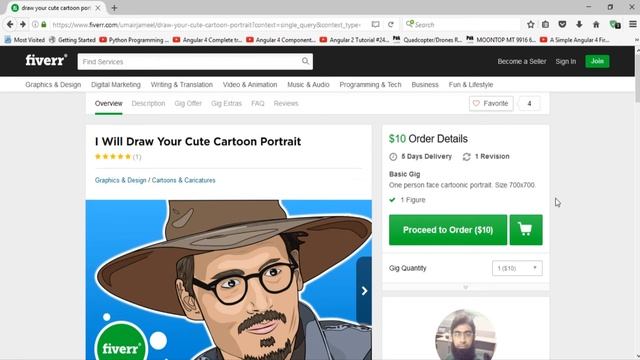The height and width of the screenshot is (360, 640).
Task: Open Music & Audio category menu
Action: tap(308, 84)
